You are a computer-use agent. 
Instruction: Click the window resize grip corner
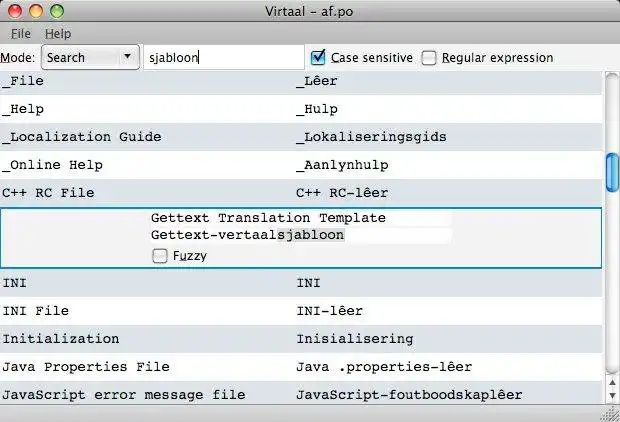tap(611, 413)
